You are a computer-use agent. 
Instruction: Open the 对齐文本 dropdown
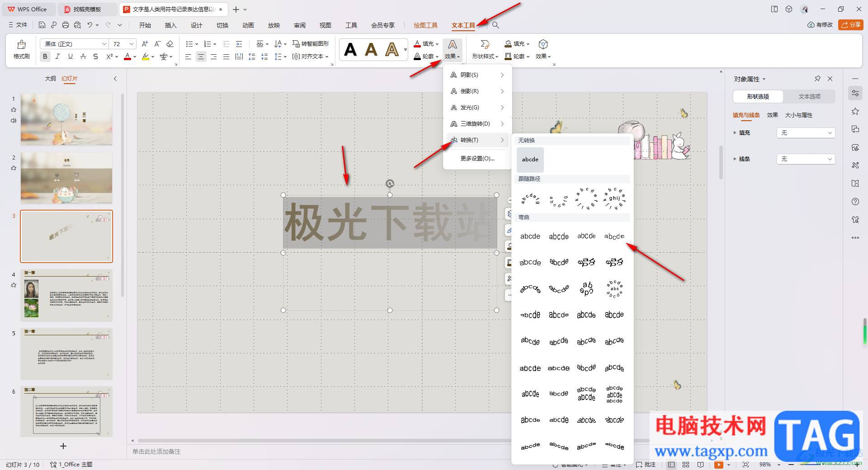pos(310,56)
